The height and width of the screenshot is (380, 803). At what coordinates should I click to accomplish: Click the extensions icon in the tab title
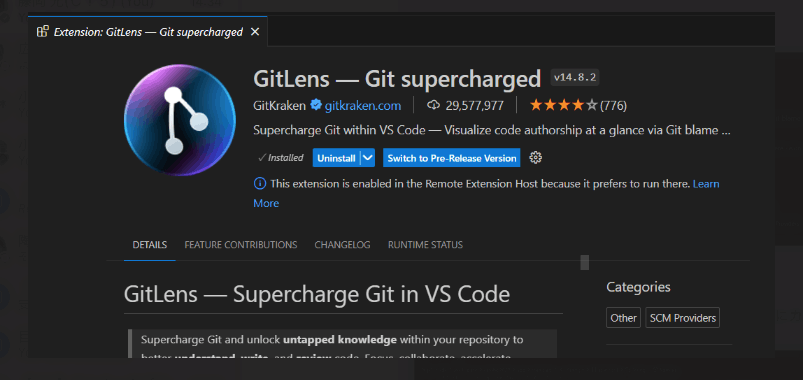pyautogui.click(x=43, y=32)
